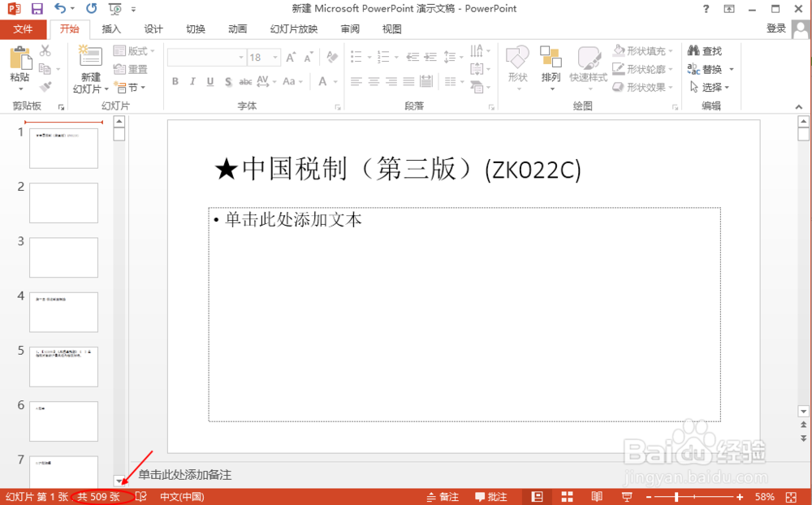The height and width of the screenshot is (505, 812).
Task: Toggle bold formatting
Action: [x=175, y=81]
